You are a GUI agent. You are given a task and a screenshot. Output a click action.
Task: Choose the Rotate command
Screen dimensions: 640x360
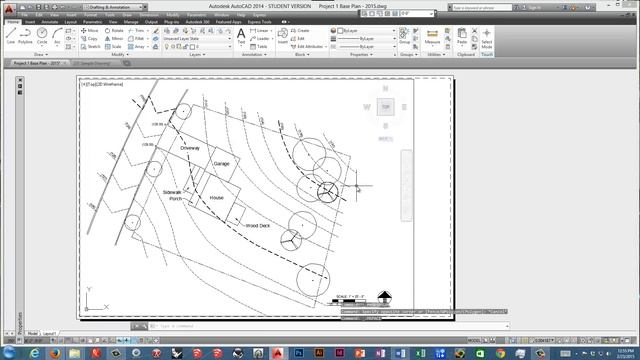coord(114,31)
